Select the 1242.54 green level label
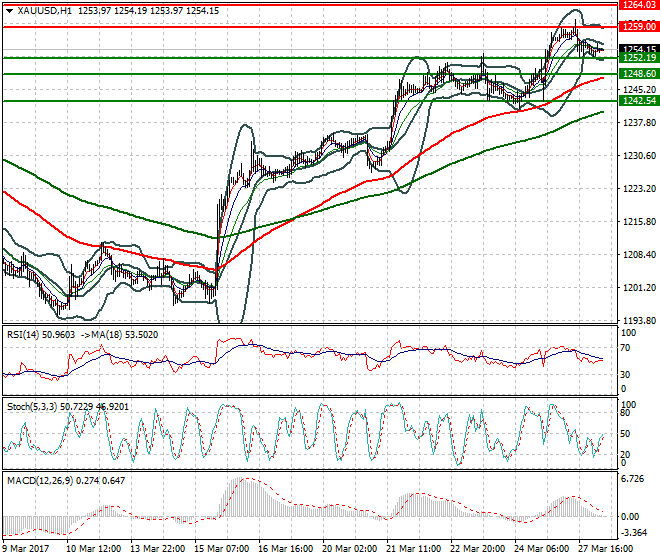This screenshot has height=560, width=660. click(639, 101)
